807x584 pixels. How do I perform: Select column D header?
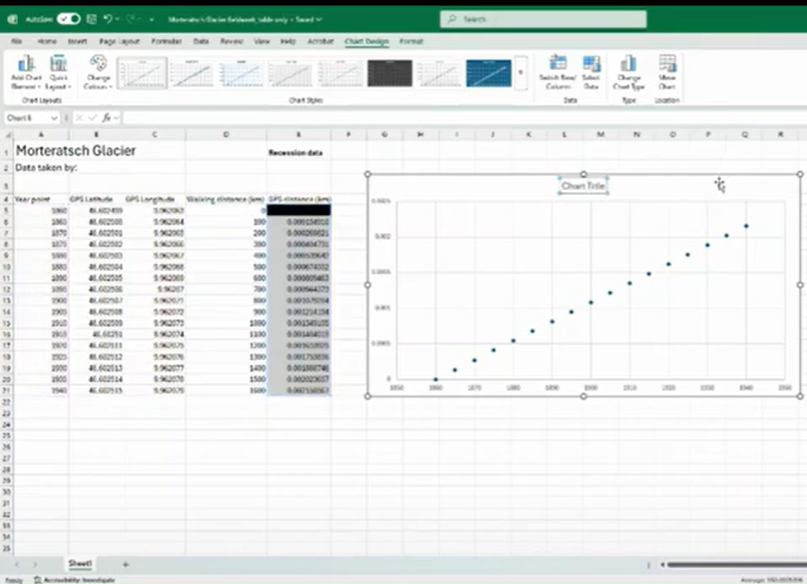click(226, 134)
